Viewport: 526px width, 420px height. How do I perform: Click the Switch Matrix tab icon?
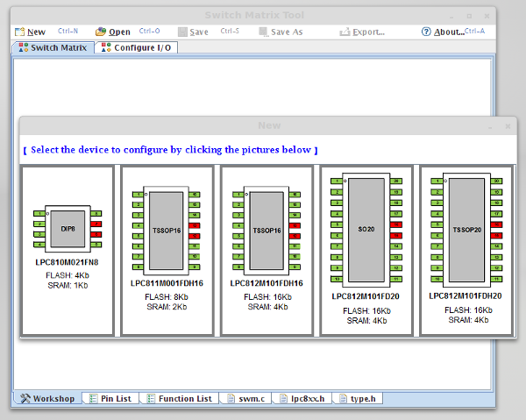pos(24,47)
